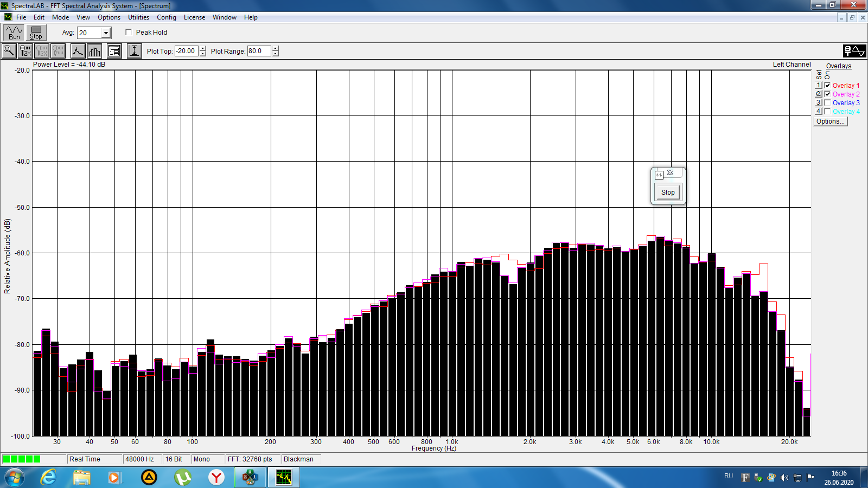The width and height of the screenshot is (868, 488).
Task: Click the zoom In 2X tool
Action: click(25, 51)
